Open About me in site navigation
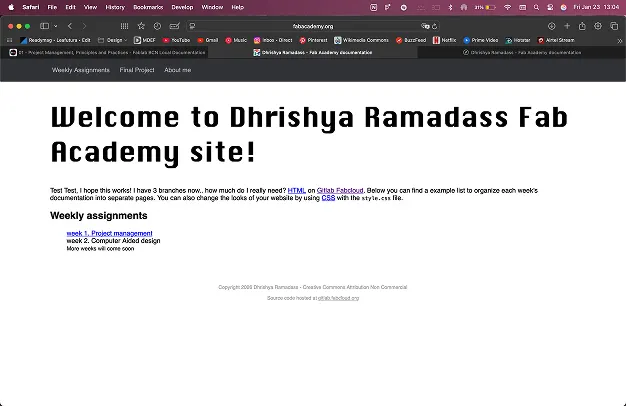The width and height of the screenshot is (626, 406). (x=178, y=70)
